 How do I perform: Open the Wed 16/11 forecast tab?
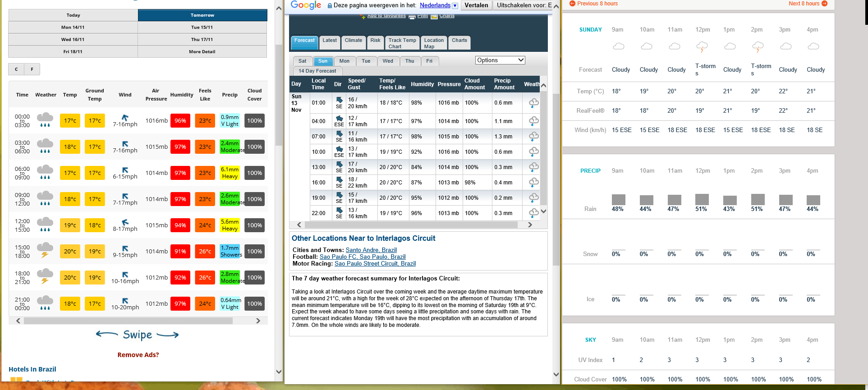[x=73, y=40]
